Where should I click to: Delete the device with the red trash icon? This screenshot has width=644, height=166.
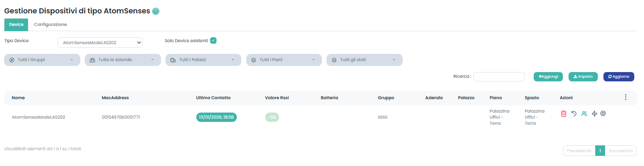pos(563,114)
